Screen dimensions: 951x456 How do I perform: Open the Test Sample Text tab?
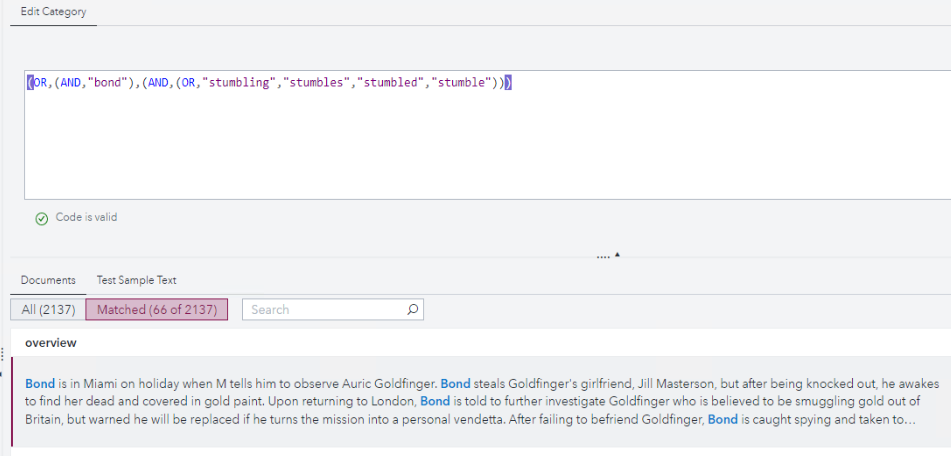pyautogui.click(x=136, y=280)
